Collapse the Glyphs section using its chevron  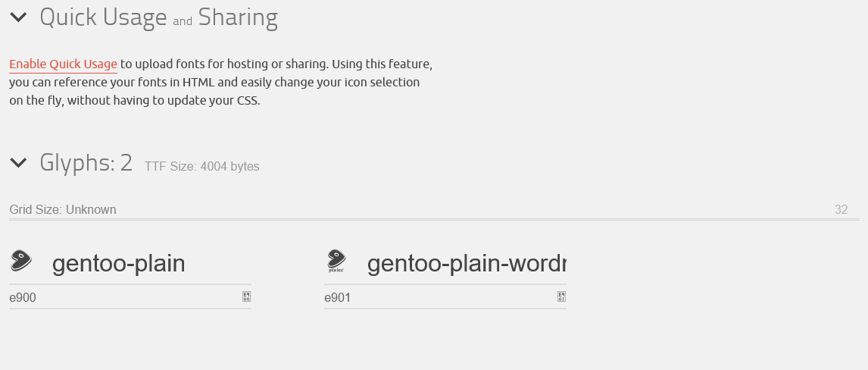coord(19,162)
